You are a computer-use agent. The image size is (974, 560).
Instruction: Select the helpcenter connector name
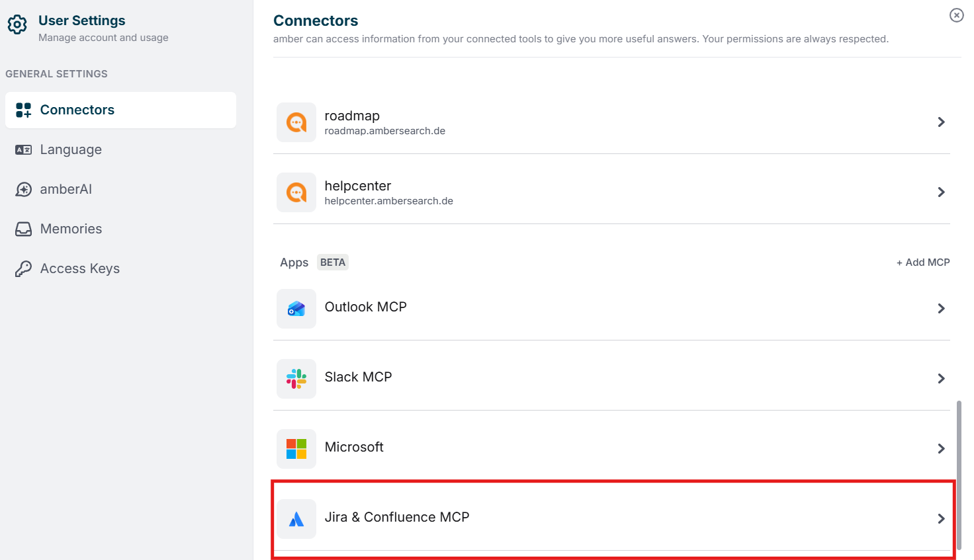coord(358,186)
